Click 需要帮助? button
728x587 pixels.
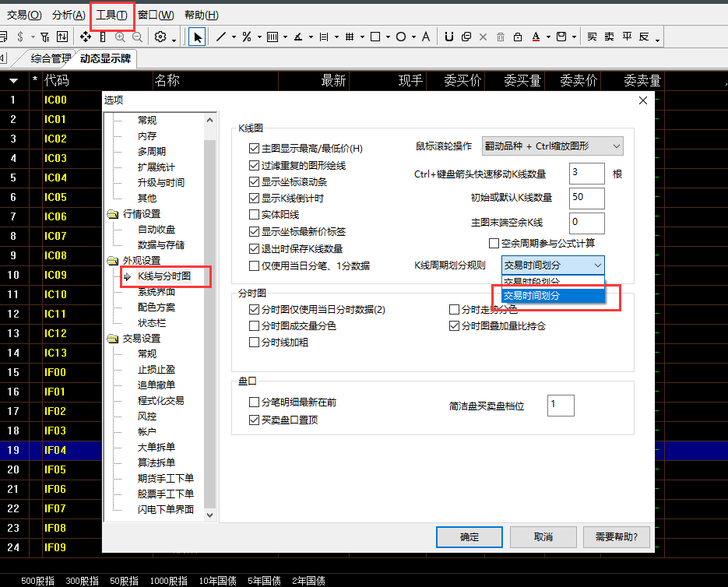tap(617, 537)
